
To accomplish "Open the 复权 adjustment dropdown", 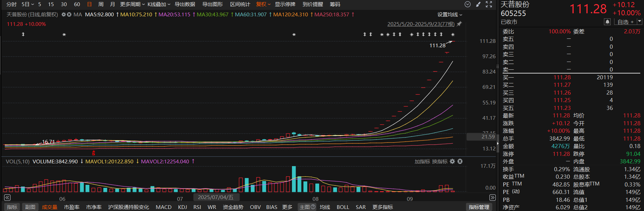I will (263, 4).
